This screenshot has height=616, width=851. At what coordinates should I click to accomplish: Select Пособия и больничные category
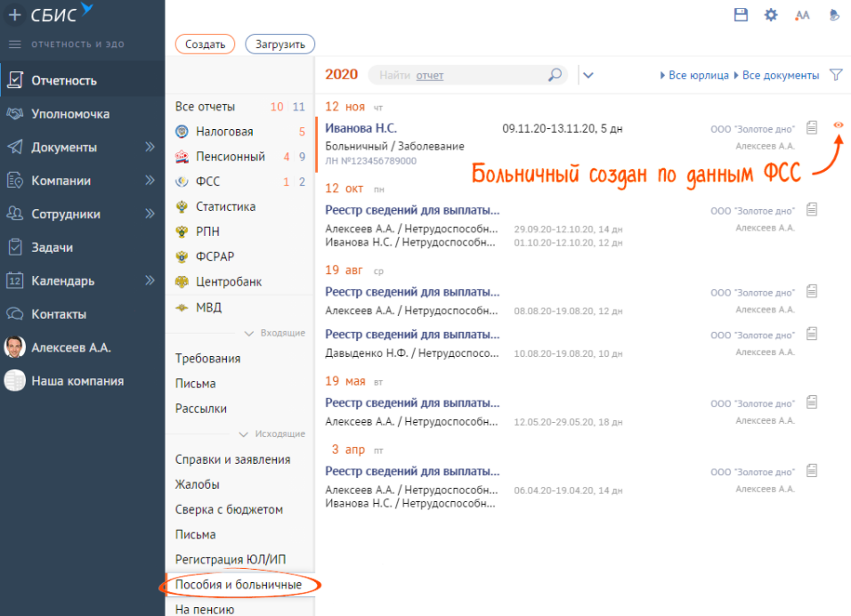pyautogui.click(x=239, y=585)
